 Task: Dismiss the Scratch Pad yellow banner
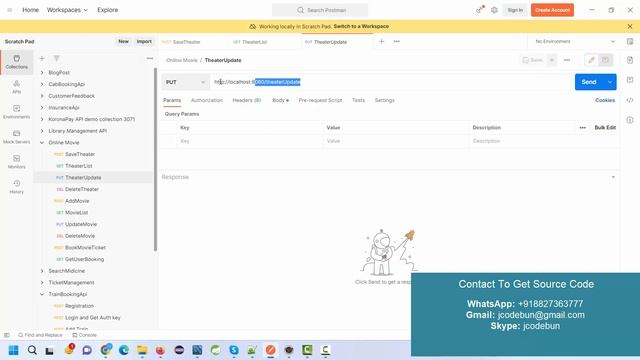point(630,26)
